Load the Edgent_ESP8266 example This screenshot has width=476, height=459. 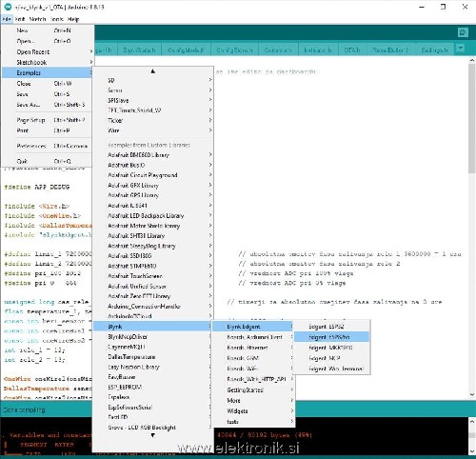tap(331, 337)
